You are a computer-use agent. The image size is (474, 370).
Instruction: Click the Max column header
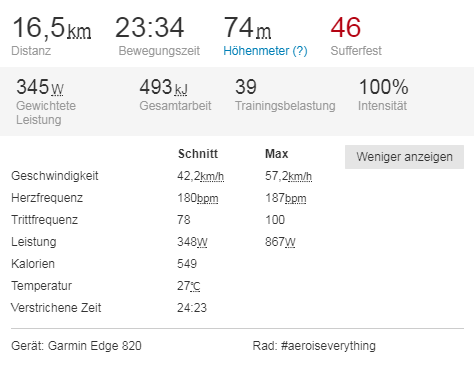pyautogui.click(x=277, y=154)
